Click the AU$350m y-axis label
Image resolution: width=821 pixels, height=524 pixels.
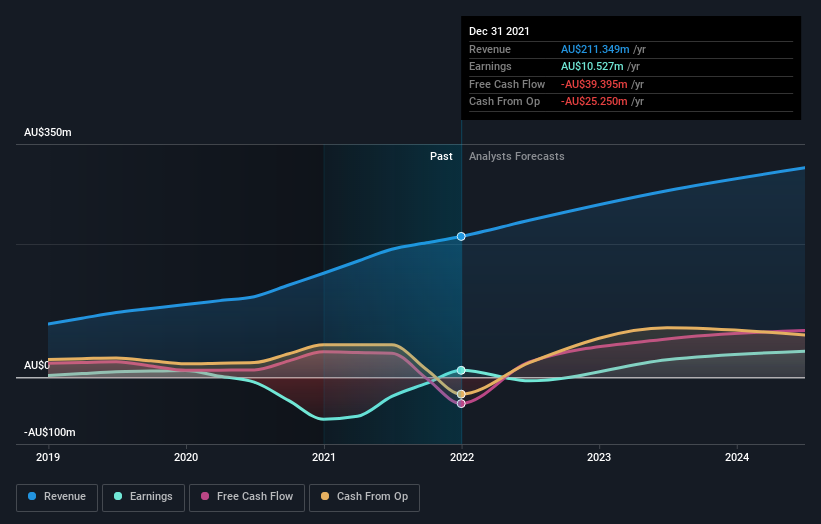tap(48, 132)
